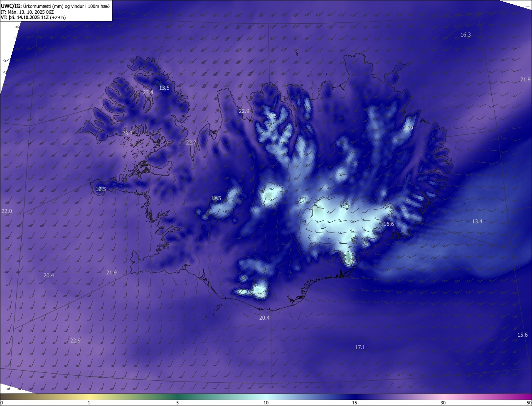532x406 pixels.
Task: Click the 15.6 value label
Action: pos(522,335)
